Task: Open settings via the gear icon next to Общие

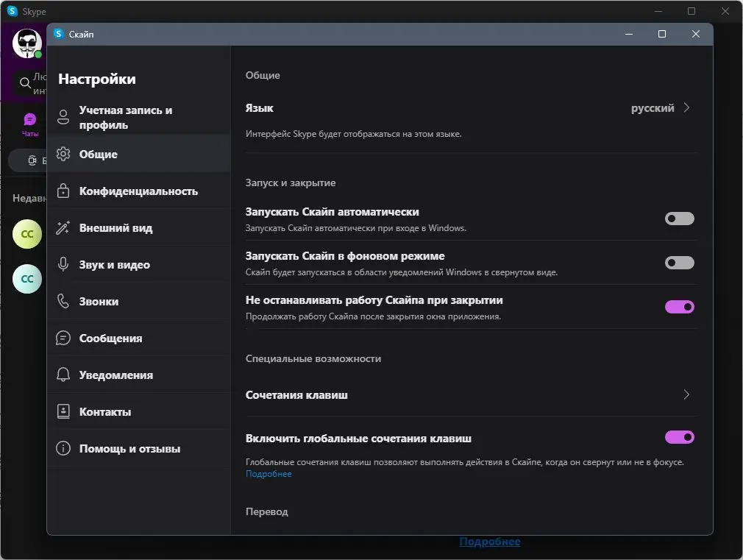Action: [63, 154]
